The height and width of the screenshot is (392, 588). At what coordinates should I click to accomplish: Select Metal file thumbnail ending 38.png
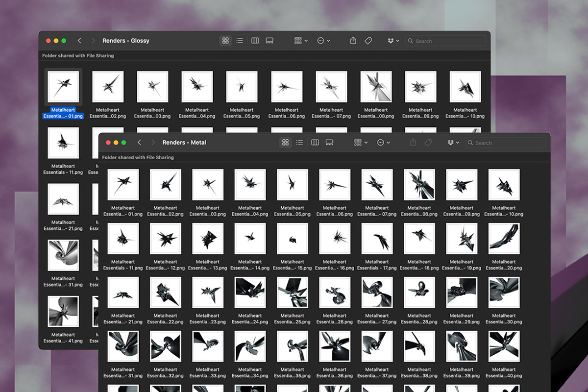click(x=419, y=346)
